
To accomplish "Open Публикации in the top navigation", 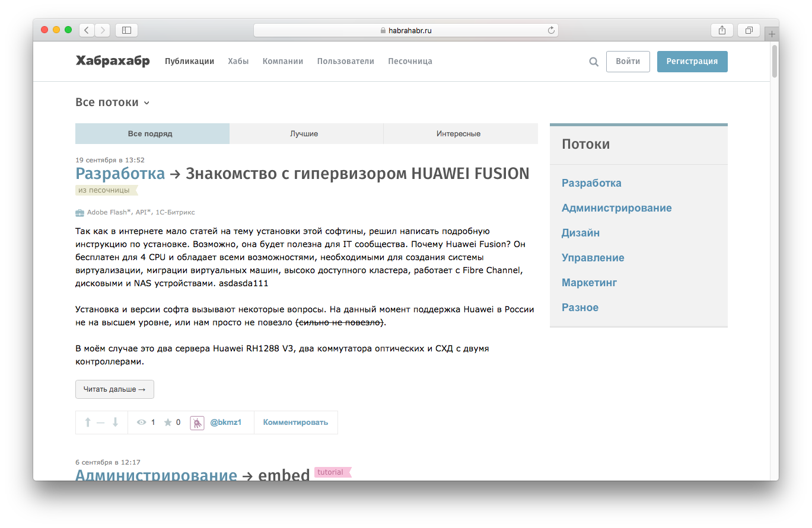I will point(189,61).
